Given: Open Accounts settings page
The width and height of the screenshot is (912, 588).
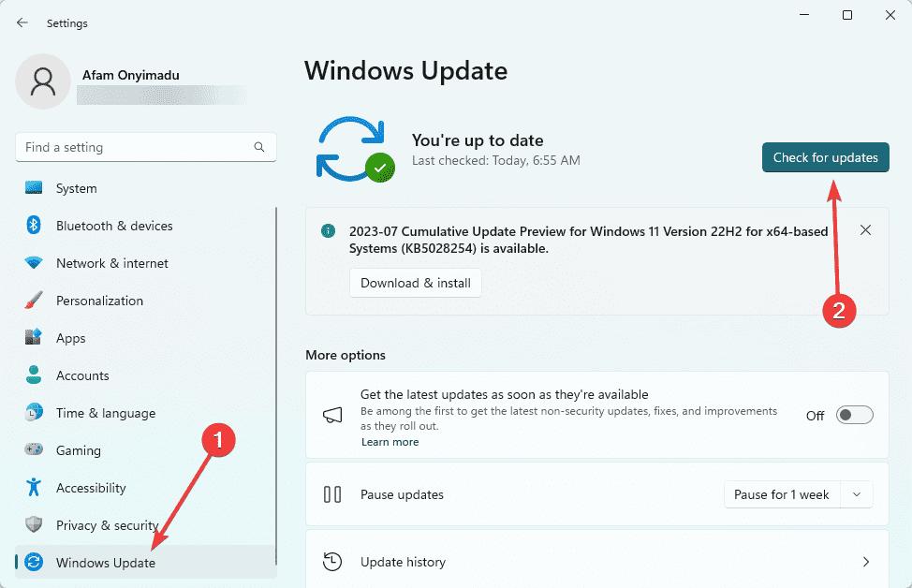Looking at the screenshot, I should (145, 375).
